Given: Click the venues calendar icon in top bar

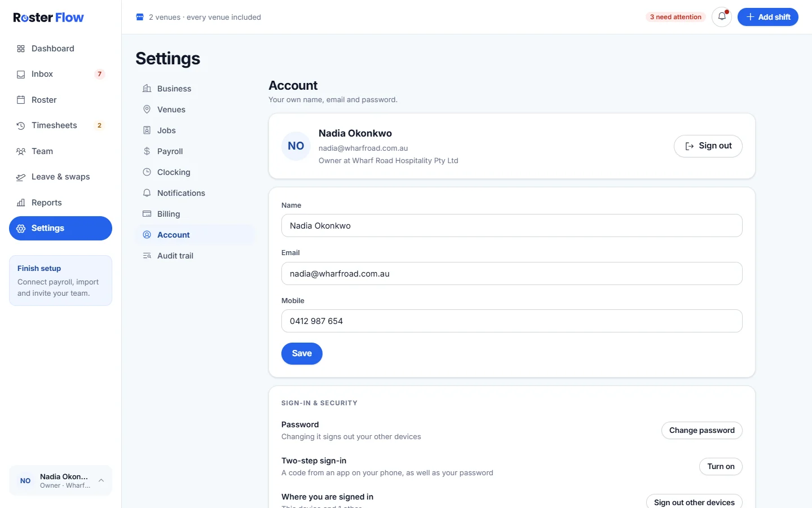Looking at the screenshot, I should (140, 17).
